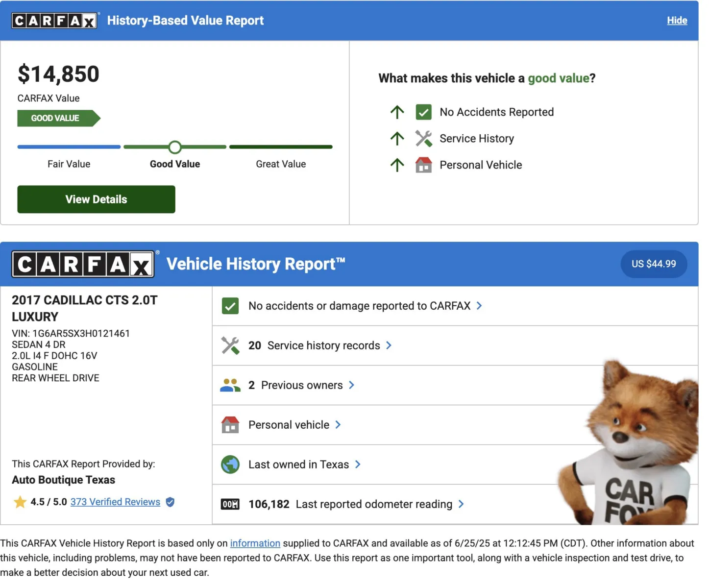Click the dark green Great Value bar segment
This screenshot has width=709, height=588.
[x=281, y=147]
